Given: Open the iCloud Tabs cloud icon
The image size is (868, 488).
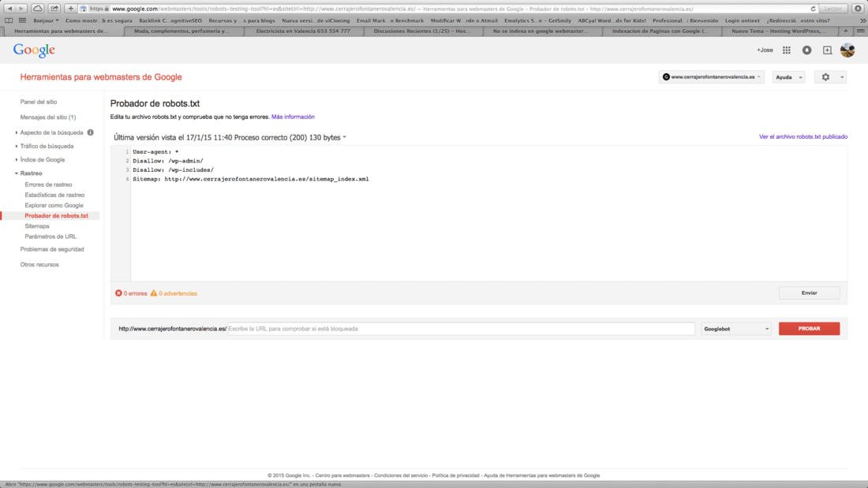Looking at the screenshot, I should [38, 9].
